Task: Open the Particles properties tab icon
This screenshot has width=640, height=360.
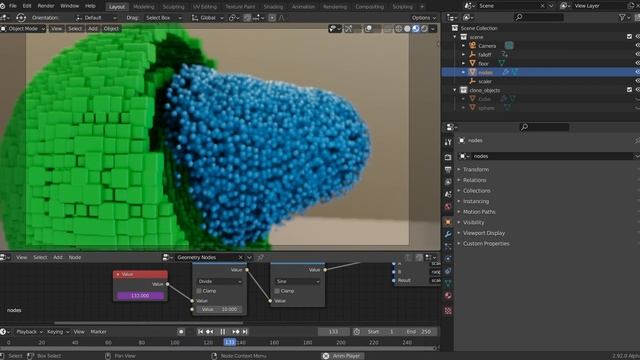Action: [448, 247]
